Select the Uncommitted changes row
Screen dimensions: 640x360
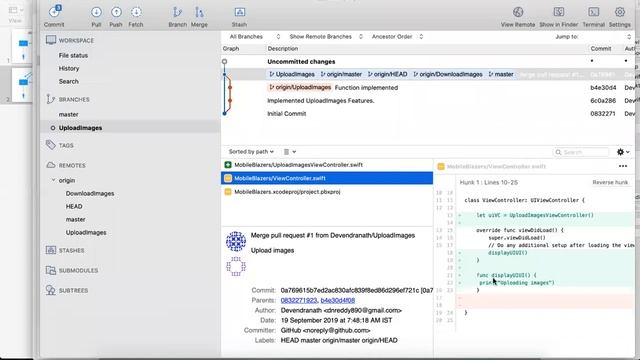tap(427, 62)
